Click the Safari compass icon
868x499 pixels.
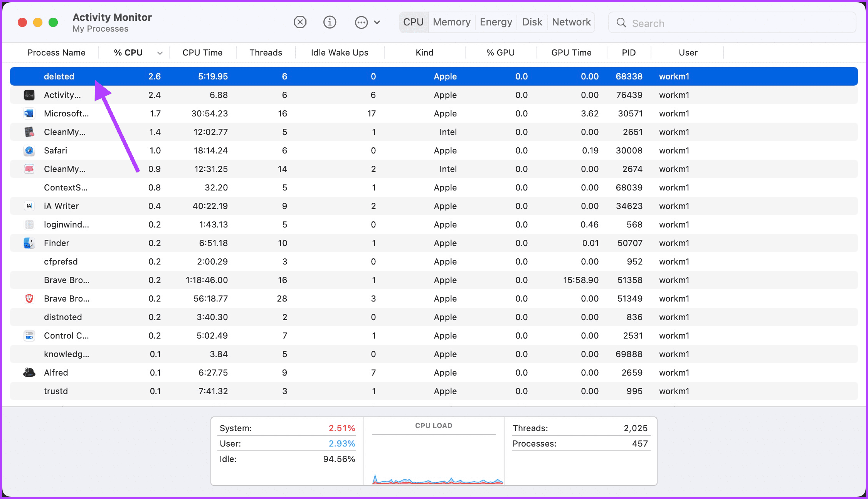click(29, 150)
